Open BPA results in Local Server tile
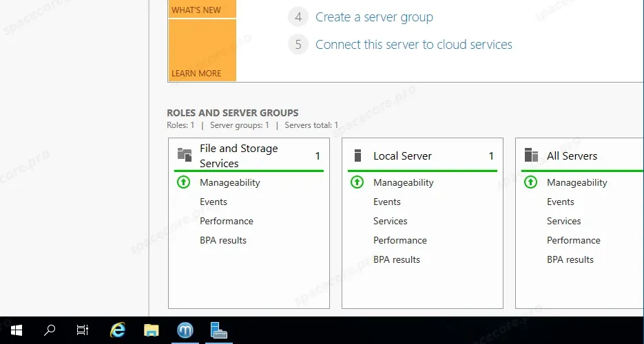The width and height of the screenshot is (644, 344). (397, 259)
